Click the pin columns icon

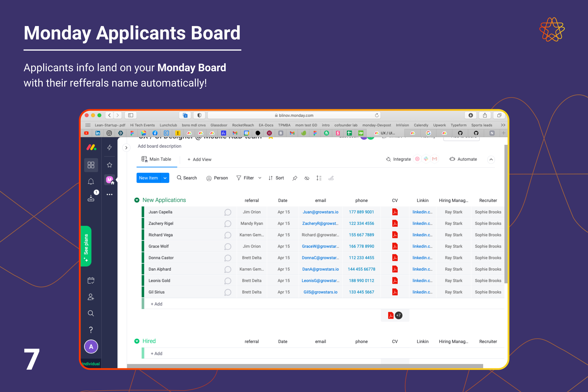295,178
